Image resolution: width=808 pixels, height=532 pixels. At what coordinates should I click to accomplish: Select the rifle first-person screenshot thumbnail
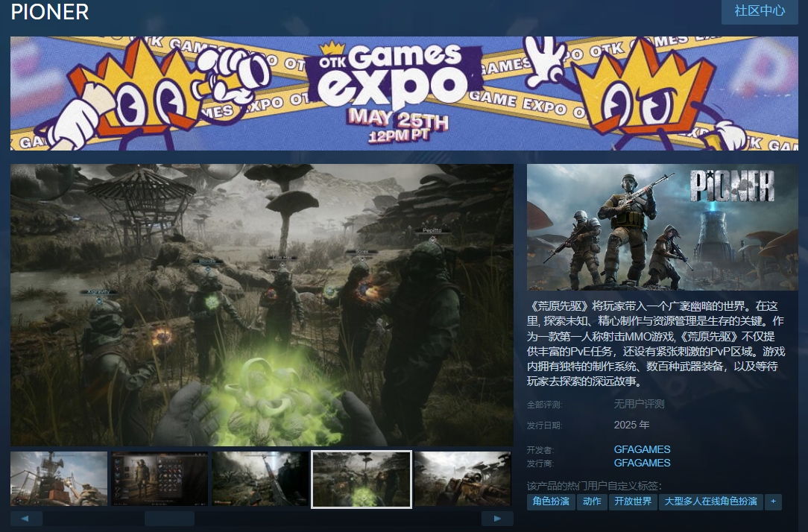coord(260,478)
